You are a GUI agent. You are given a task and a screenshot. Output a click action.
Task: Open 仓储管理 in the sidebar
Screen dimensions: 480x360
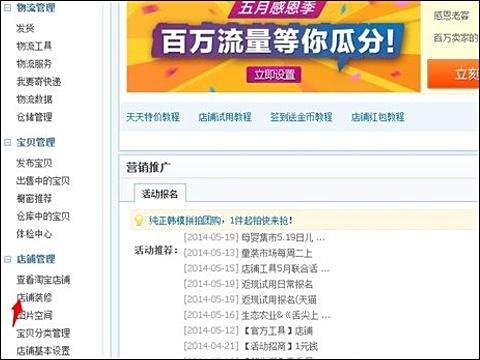34,117
